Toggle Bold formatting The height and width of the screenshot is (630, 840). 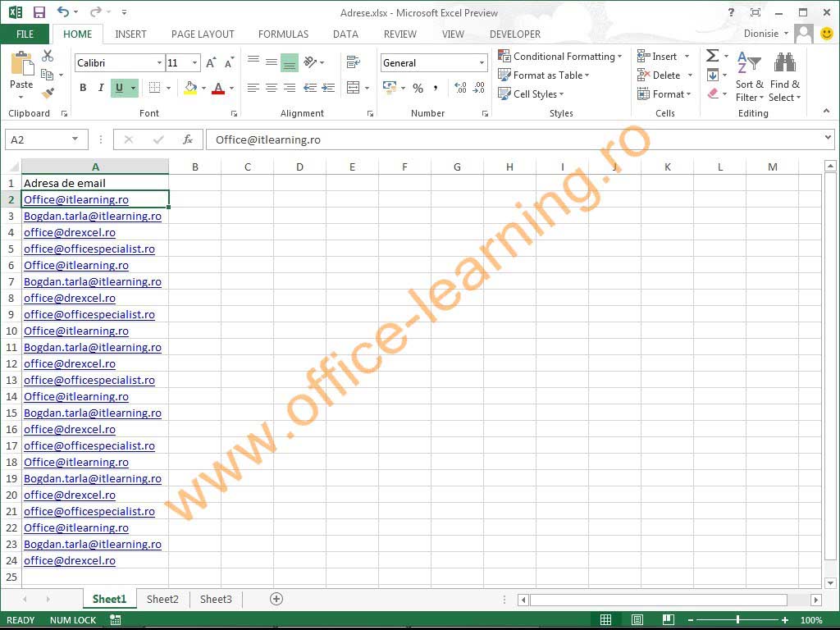coord(83,88)
